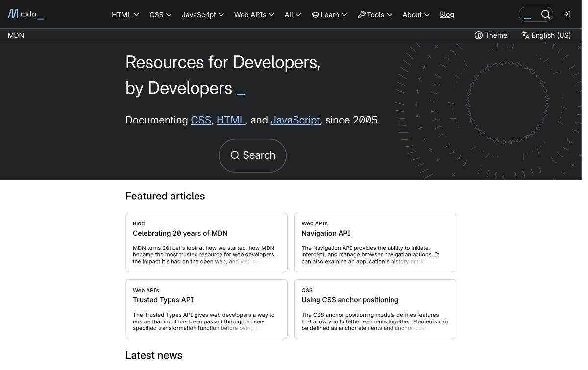Click Web APIs tag on Navigation API card
Image resolution: width=588 pixels, height=370 pixels.
coord(315,223)
